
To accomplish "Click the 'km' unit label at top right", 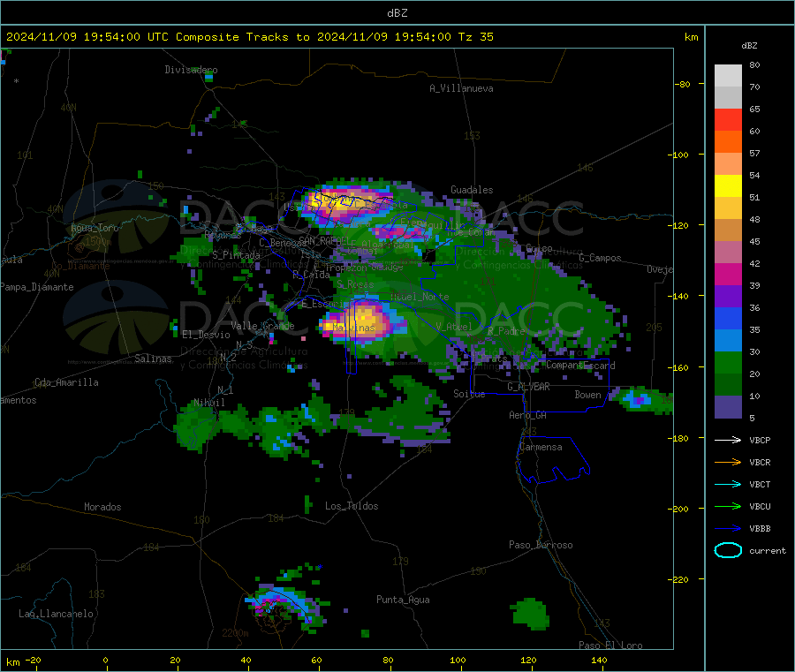I will [691, 37].
